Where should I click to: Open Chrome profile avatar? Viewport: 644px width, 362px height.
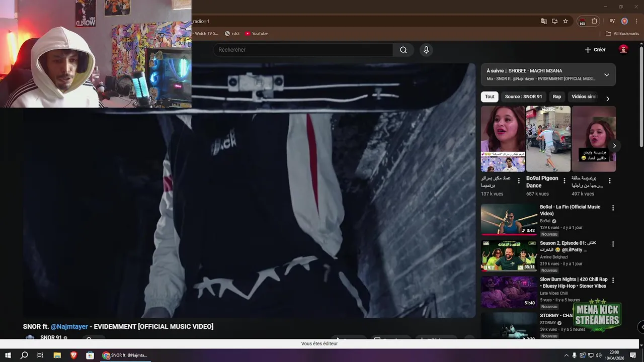coord(624,21)
